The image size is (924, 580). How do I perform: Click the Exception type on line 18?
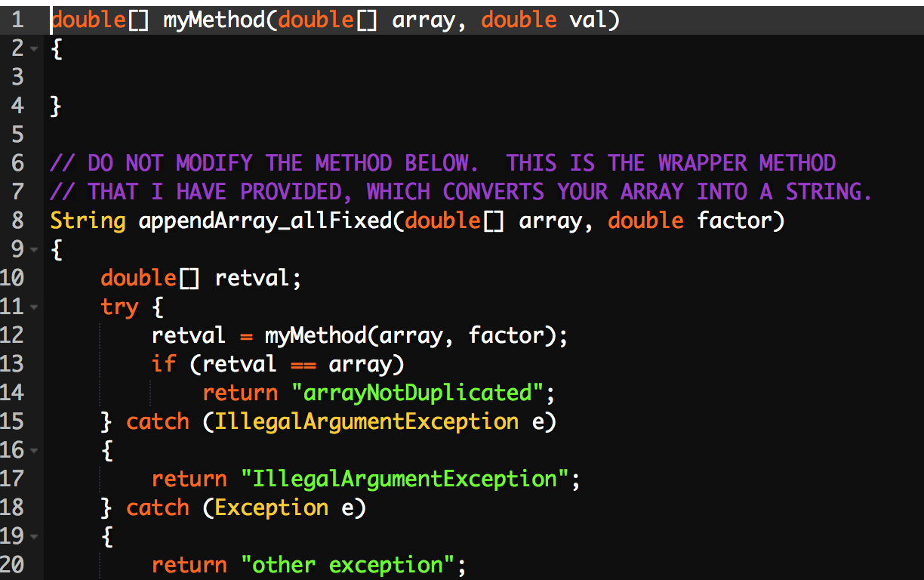(270, 507)
